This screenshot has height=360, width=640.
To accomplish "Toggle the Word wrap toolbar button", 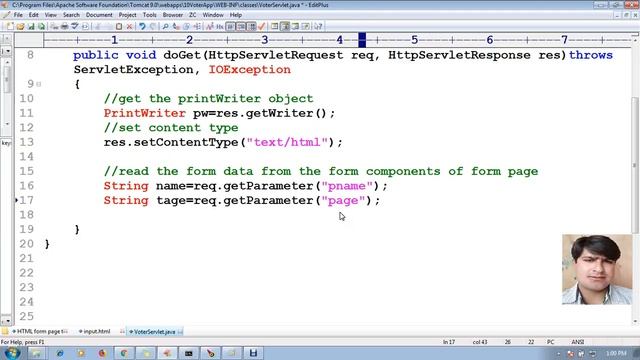I will tap(231, 27).
